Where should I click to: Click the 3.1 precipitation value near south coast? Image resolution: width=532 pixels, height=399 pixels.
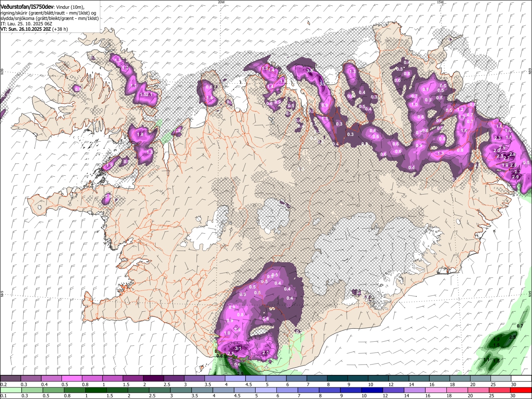(x=238, y=348)
